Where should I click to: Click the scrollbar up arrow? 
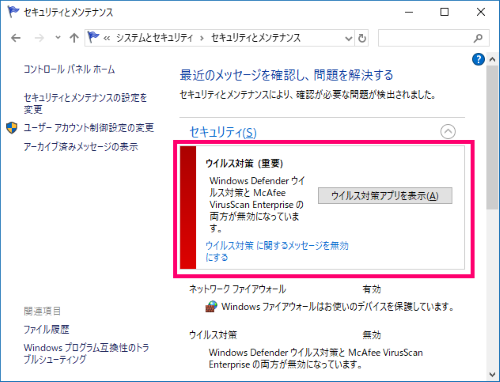[492, 60]
